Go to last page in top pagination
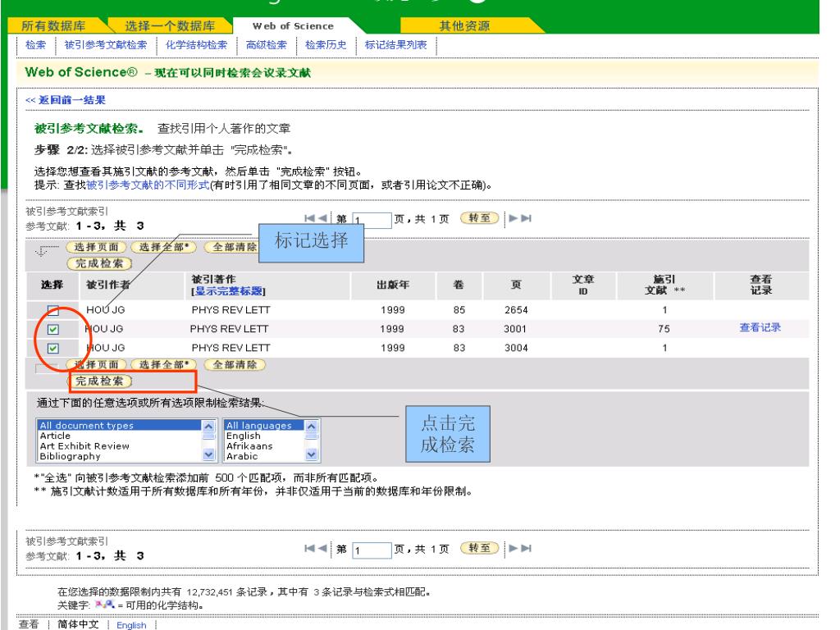This screenshot has width=840, height=630. (526, 218)
